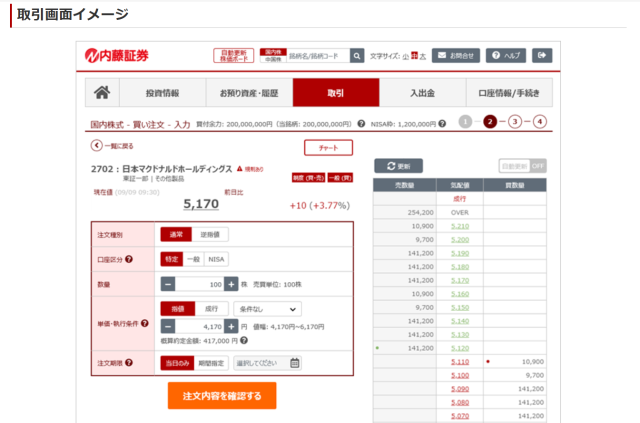Image resolution: width=640 pixels, height=423 pixels.
Task: Toggle 自動更新 OFF switch
Action: coord(522,166)
